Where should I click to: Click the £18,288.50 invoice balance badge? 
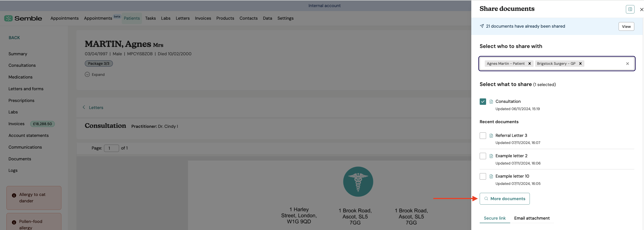tap(42, 124)
